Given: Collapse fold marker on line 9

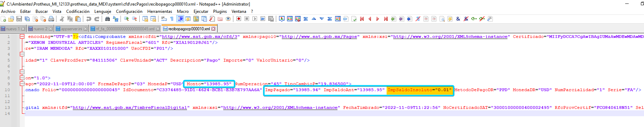Looking at the screenshot, I should pos(22,84).
